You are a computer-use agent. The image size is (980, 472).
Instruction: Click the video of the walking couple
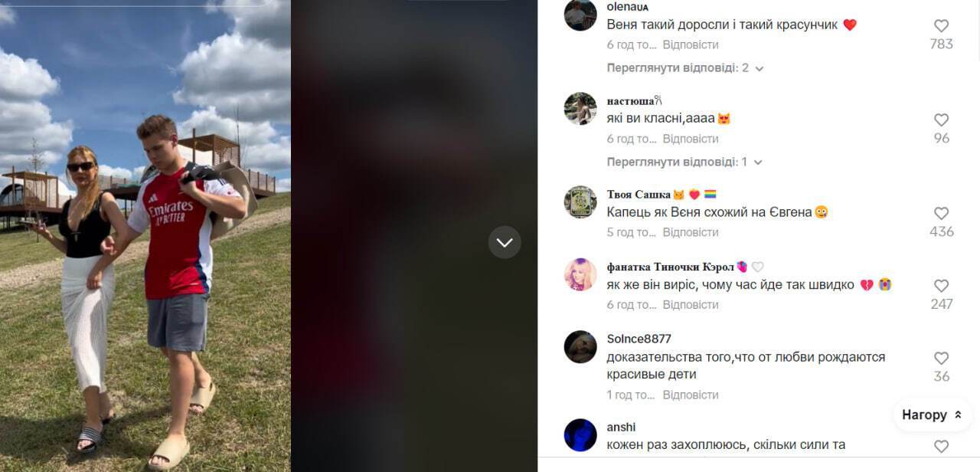(x=145, y=236)
